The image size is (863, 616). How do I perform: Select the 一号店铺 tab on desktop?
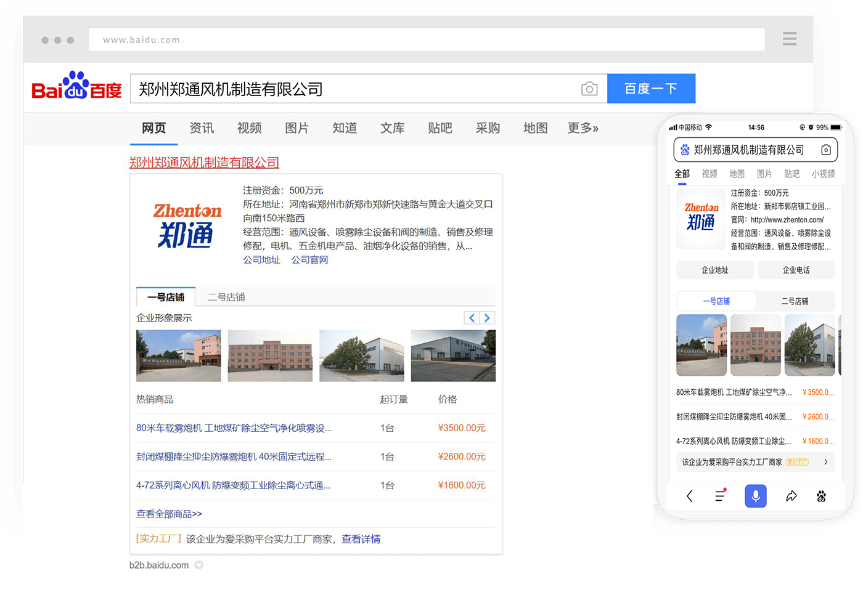[166, 297]
